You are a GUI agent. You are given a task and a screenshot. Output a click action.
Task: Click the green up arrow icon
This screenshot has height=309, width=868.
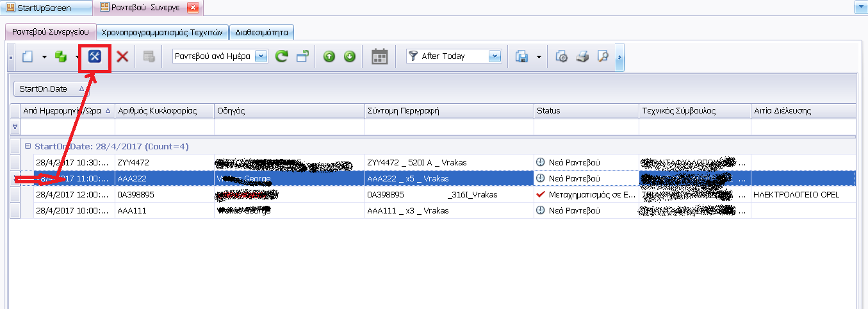coord(329,56)
